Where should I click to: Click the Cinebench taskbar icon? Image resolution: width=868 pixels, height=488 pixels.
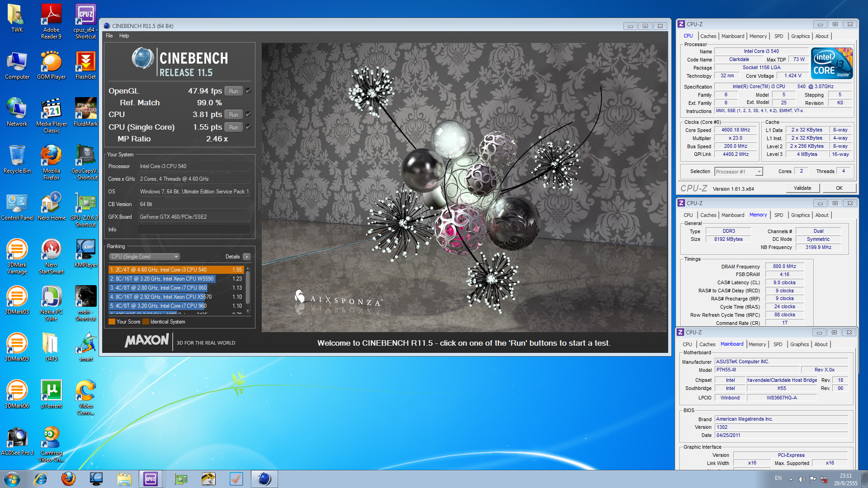pyautogui.click(x=264, y=479)
